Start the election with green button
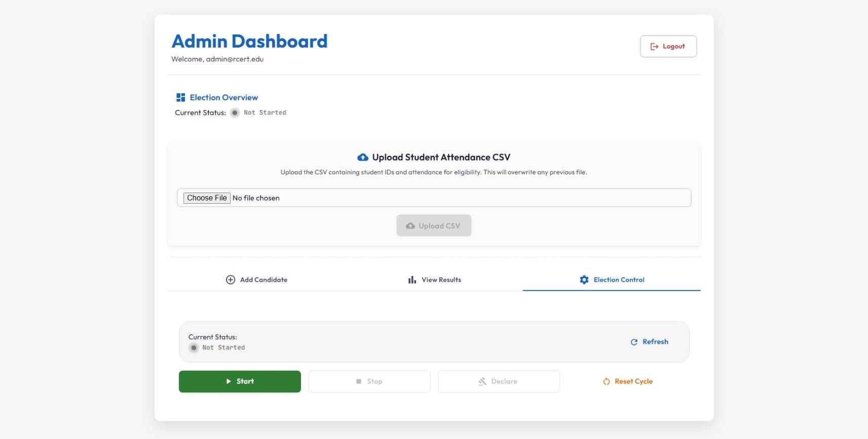Image resolution: width=868 pixels, height=439 pixels. pyautogui.click(x=240, y=381)
